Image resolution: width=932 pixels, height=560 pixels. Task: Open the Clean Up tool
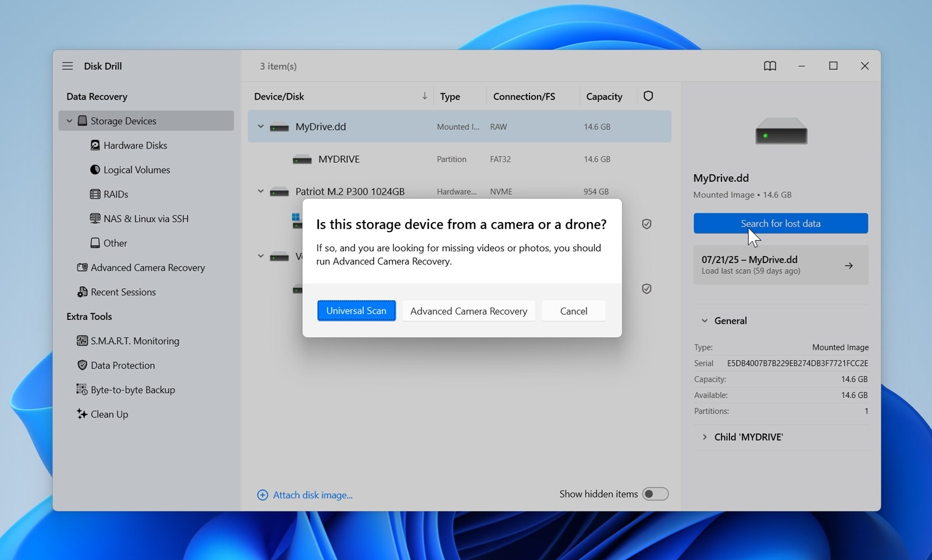click(109, 414)
